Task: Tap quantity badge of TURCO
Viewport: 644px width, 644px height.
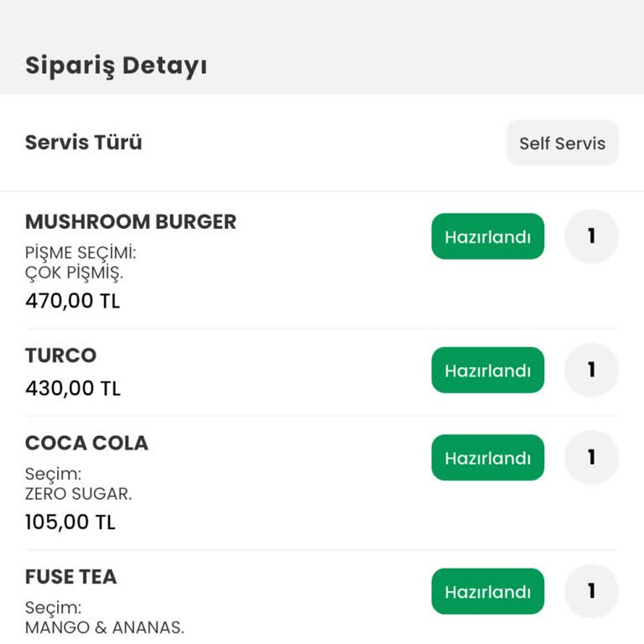Action: tap(591, 370)
